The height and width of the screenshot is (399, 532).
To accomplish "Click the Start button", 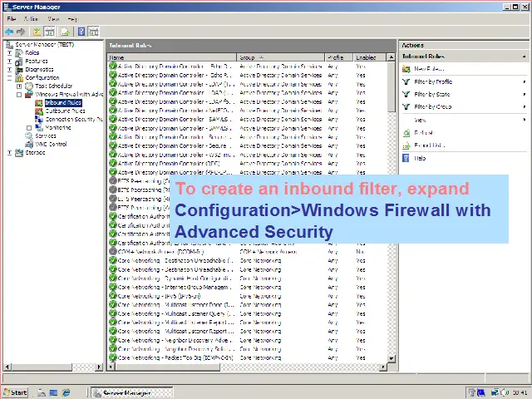I will [x=15, y=392].
